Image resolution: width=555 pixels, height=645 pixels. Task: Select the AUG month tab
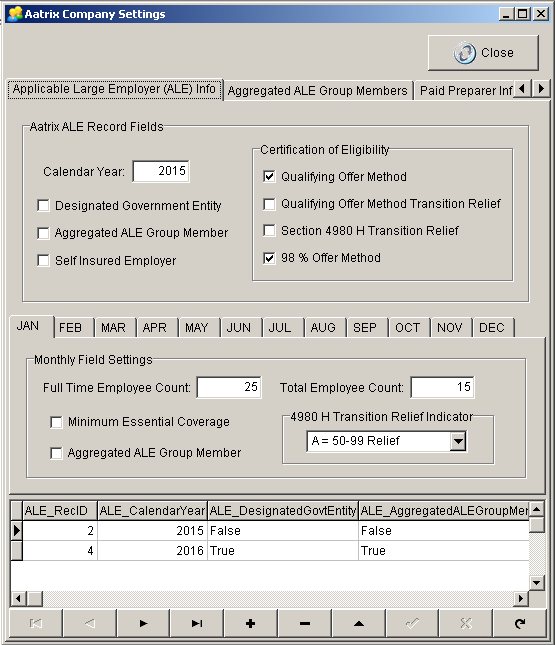pos(323,328)
